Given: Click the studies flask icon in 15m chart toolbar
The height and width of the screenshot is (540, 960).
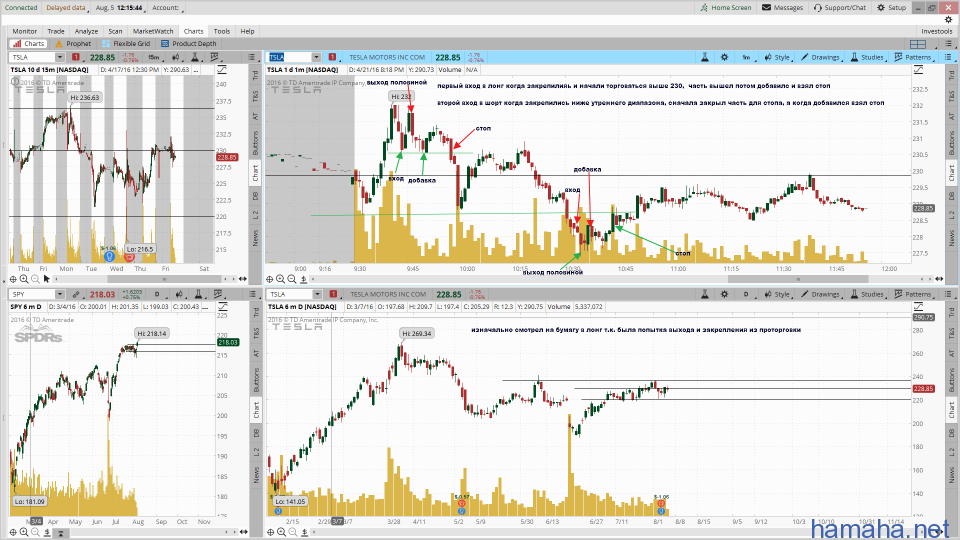Looking at the screenshot, I should [x=195, y=57].
